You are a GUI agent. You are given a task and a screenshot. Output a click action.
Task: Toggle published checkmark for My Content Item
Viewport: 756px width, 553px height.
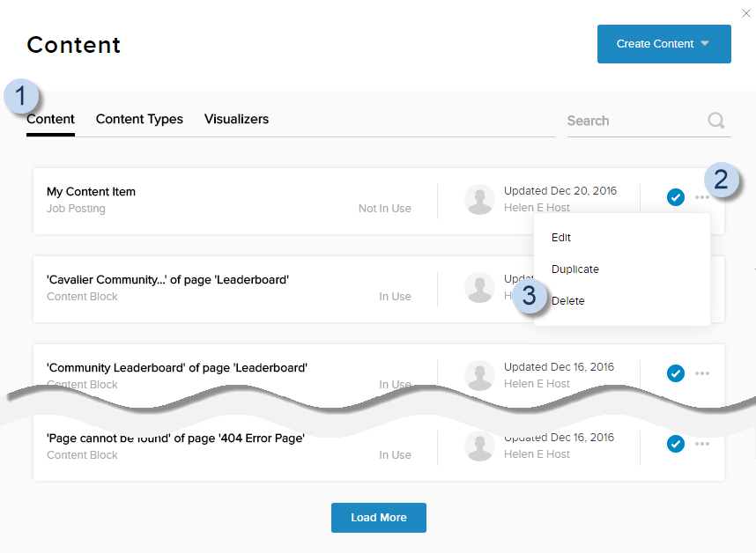(676, 197)
